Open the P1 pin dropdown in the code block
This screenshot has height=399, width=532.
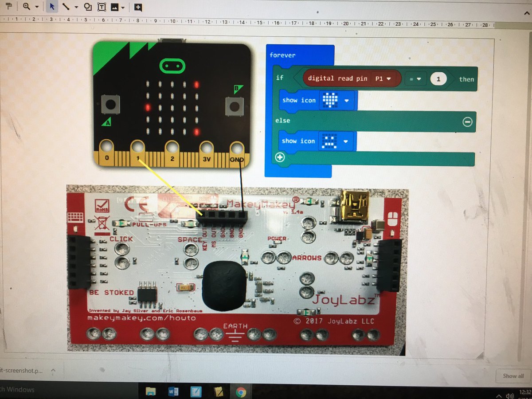(383, 78)
